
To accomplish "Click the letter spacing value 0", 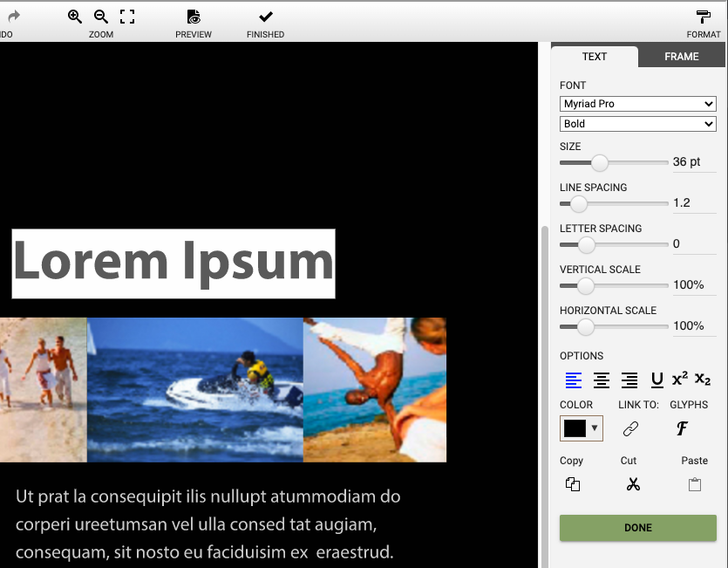I will click(x=695, y=244).
